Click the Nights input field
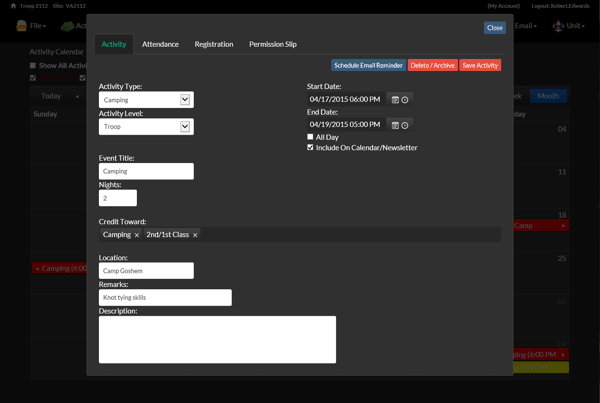Image resolution: width=600 pixels, height=403 pixels. click(118, 198)
